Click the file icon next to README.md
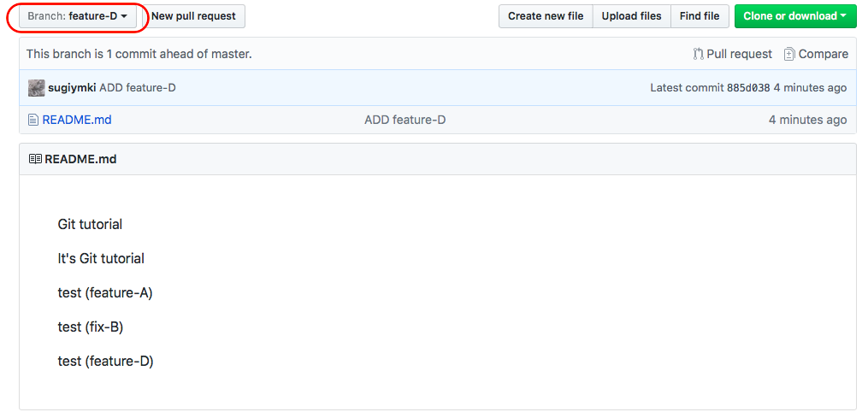The width and height of the screenshot is (868, 418). coord(33,120)
